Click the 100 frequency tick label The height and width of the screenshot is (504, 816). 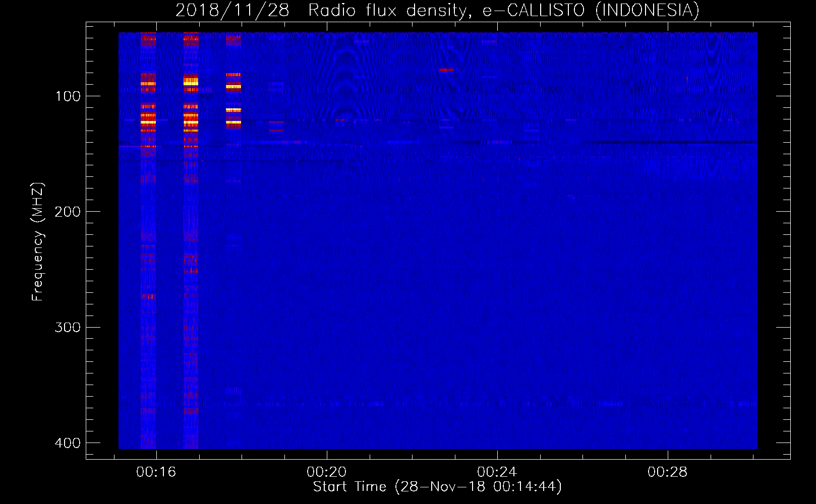(x=68, y=96)
